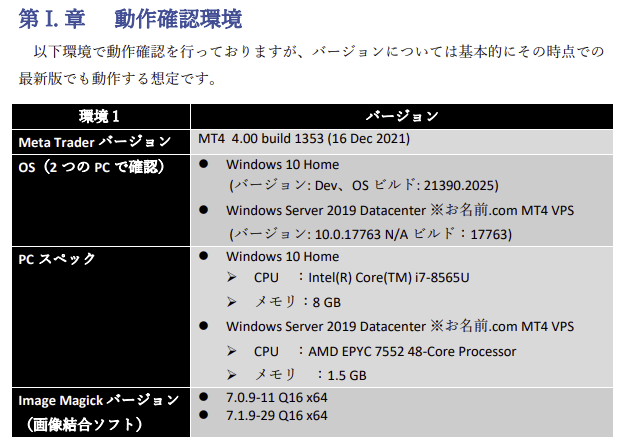This screenshot has height=446, width=628.
Task: Click the table header cell バージョン
Action: pos(402,116)
